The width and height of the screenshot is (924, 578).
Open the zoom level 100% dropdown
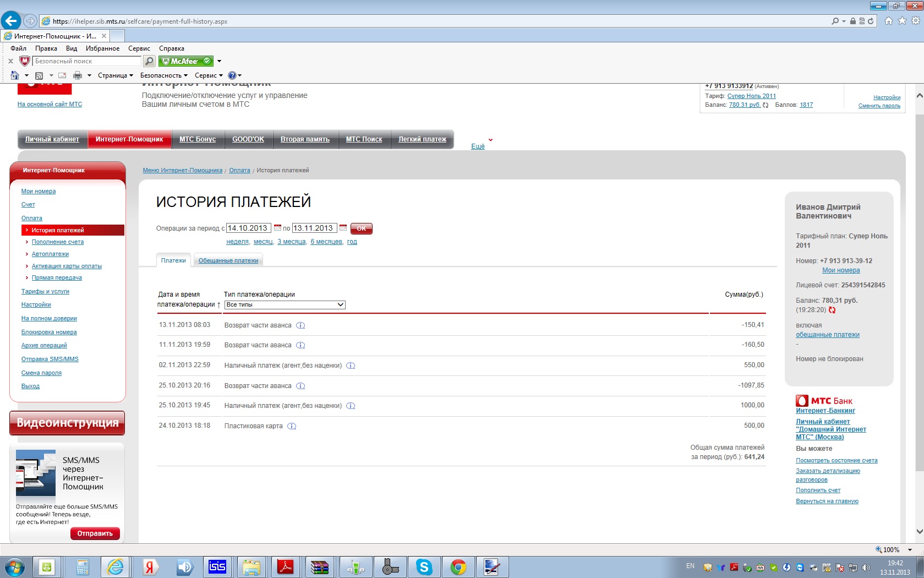910,549
